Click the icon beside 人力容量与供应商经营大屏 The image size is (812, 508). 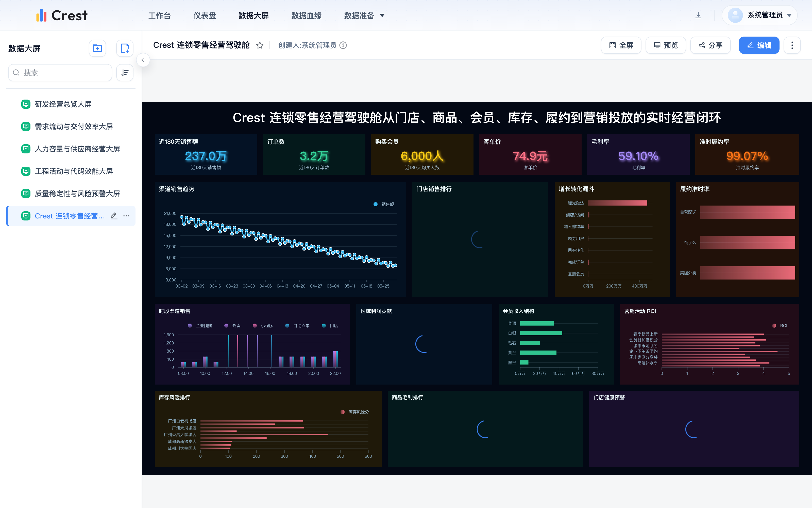click(26, 149)
